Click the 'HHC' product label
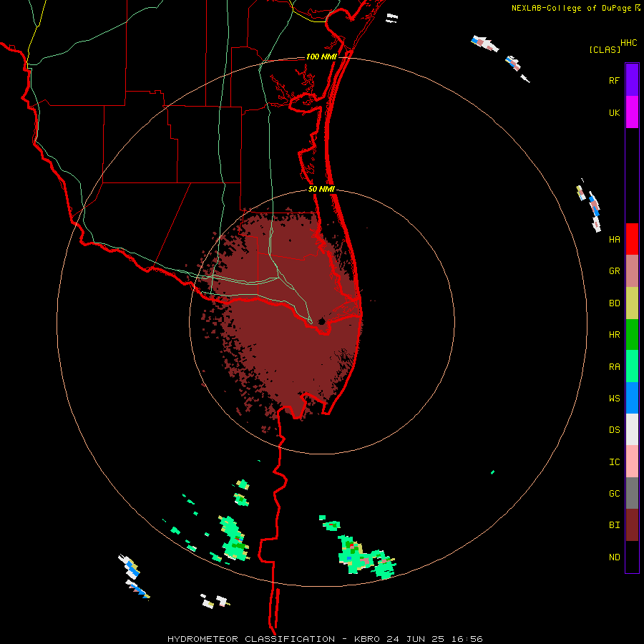The width and height of the screenshot is (644, 644). point(628,42)
